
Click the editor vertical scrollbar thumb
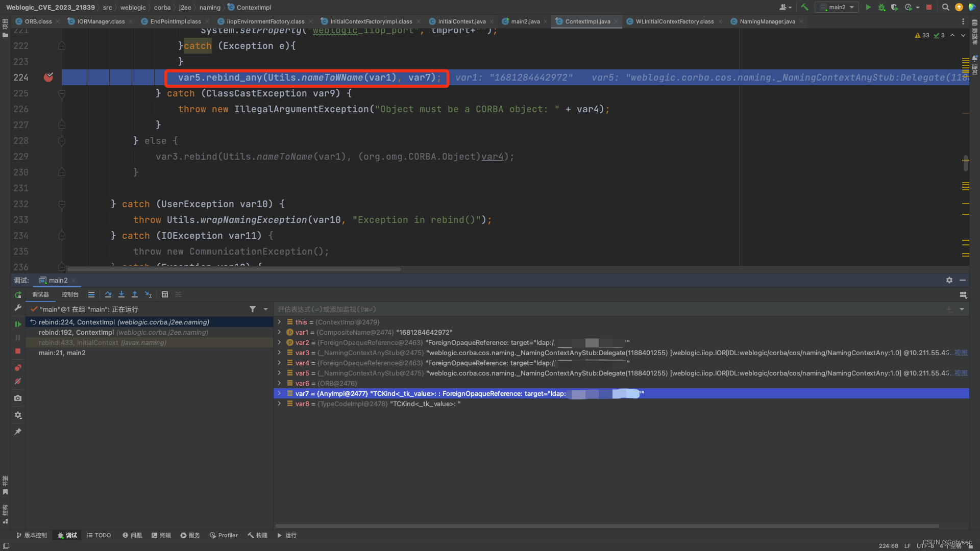click(x=966, y=163)
